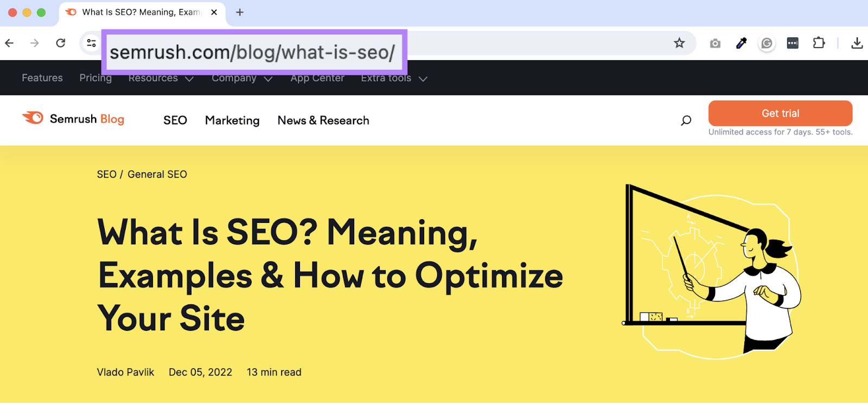868x403 pixels.
Task: Open the browser extensions puzzle icon
Action: point(819,43)
